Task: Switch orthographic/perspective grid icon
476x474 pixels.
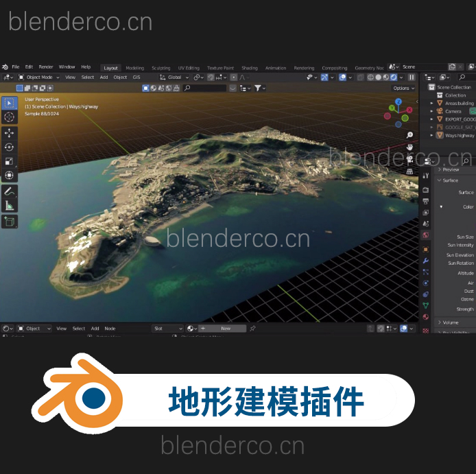Action: coord(410,171)
